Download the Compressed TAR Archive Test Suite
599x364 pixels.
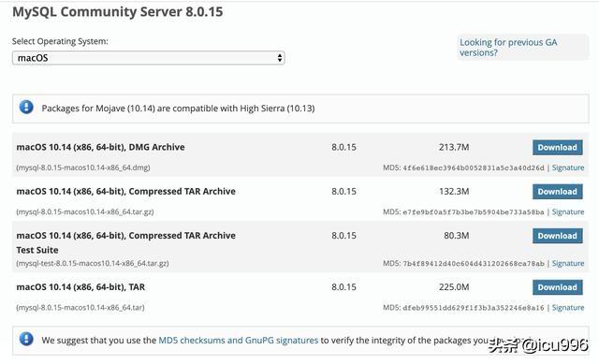[x=558, y=236]
